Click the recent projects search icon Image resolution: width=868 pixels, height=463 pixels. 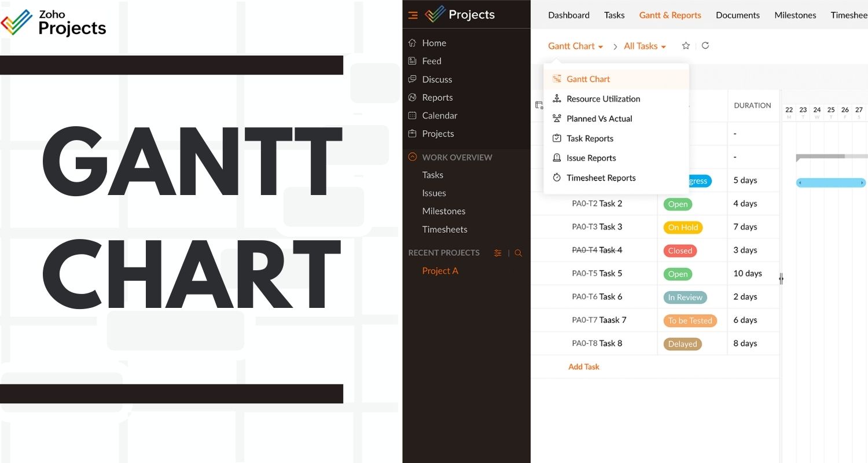point(518,253)
